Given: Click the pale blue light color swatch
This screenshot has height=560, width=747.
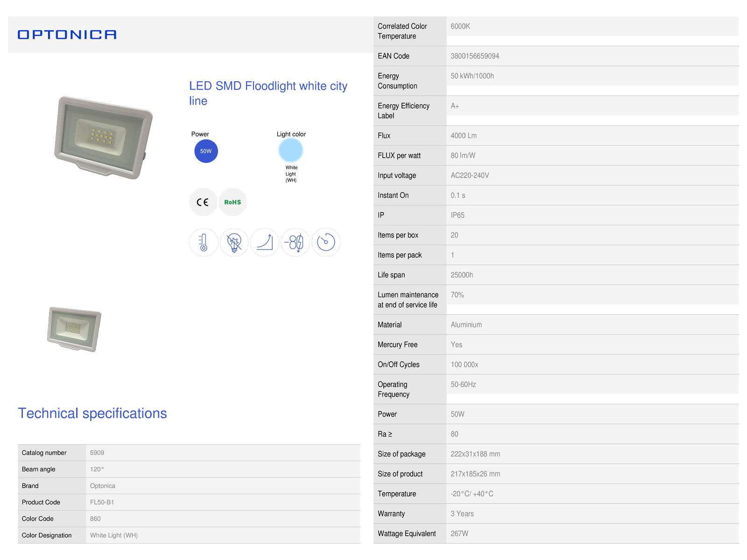Looking at the screenshot, I should pyautogui.click(x=291, y=151).
